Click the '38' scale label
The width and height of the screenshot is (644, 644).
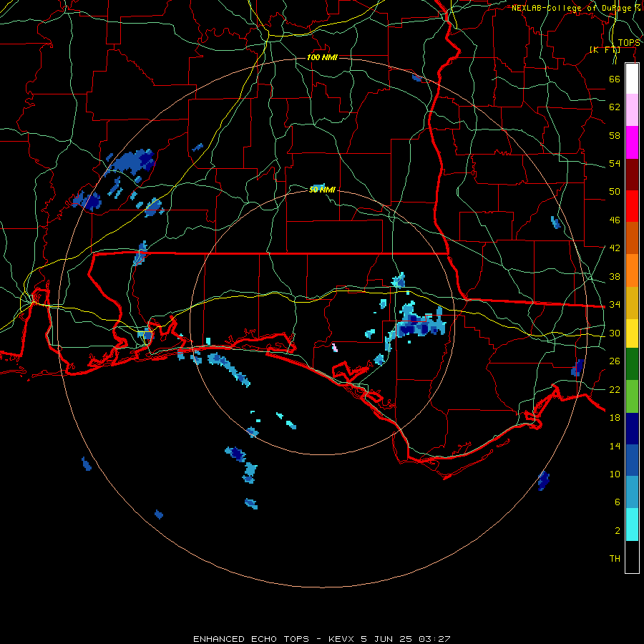coord(615,276)
